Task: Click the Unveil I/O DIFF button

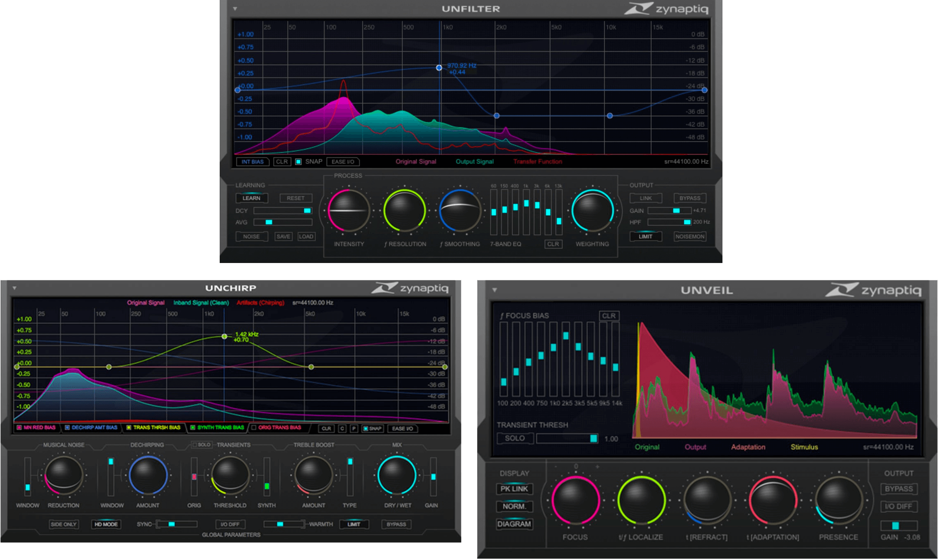Action: tap(898, 507)
